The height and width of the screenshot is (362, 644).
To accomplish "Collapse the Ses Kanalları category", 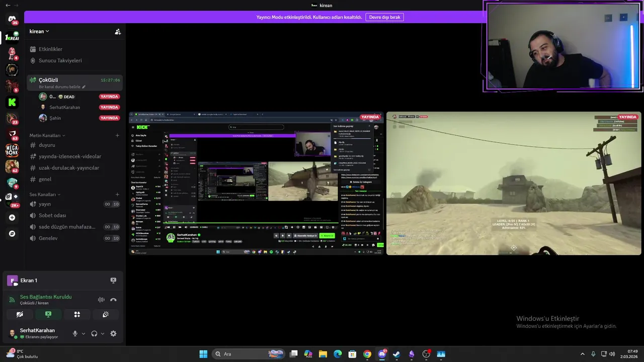I will point(45,194).
